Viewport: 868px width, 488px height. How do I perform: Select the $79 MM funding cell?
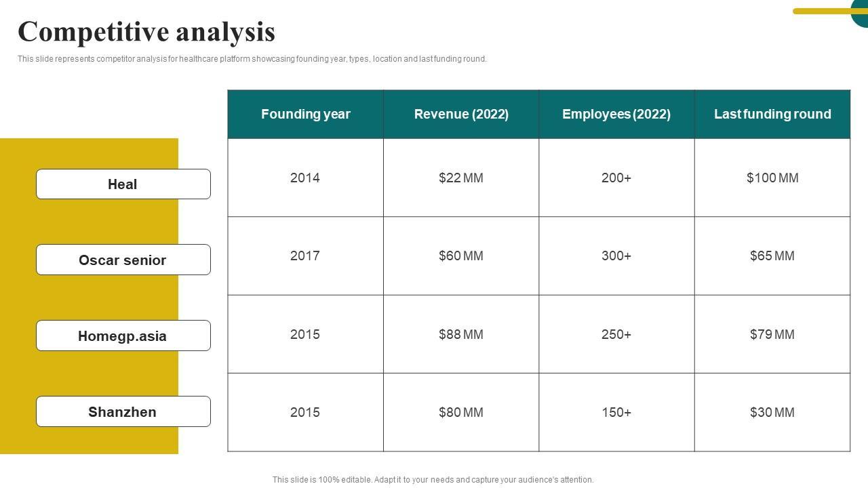772,334
